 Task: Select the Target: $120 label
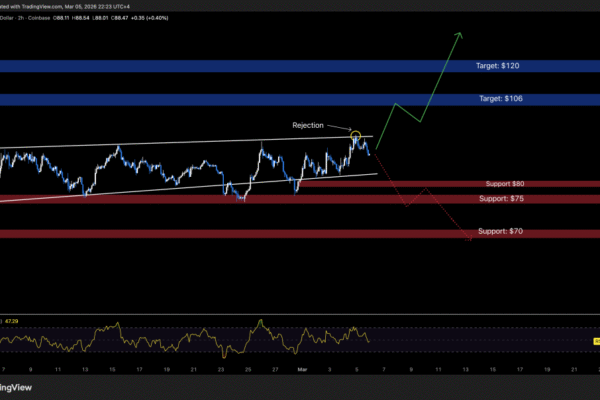(497, 66)
